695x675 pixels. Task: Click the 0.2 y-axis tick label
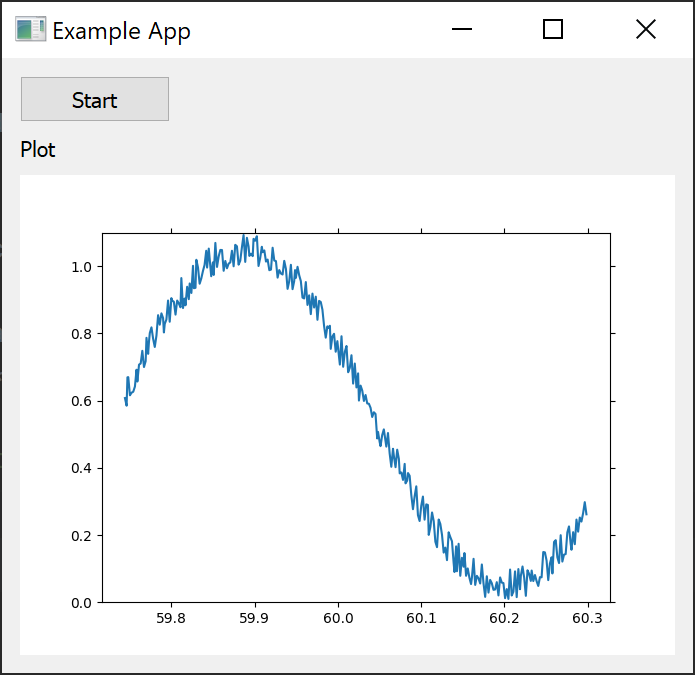pyautogui.click(x=82, y=536)
